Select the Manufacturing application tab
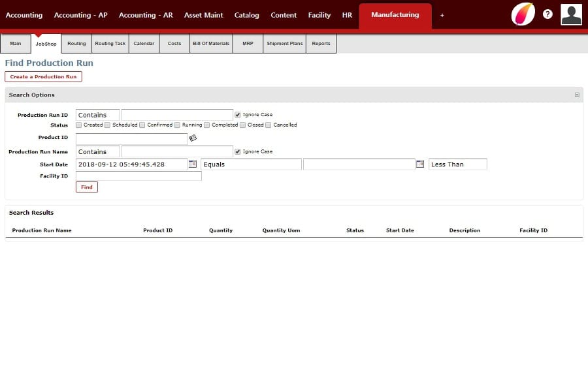Screen dimensions: 588x387 click(x=395, y=15)
